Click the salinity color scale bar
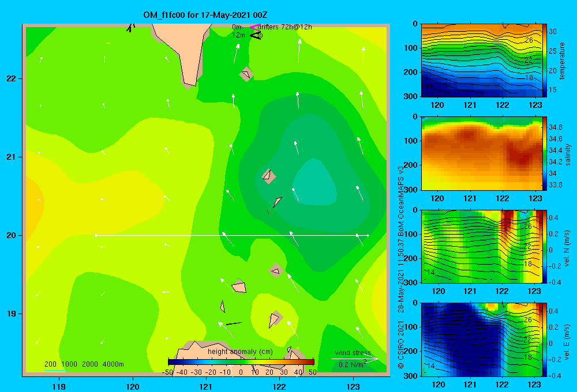This screenshot has height=392, width=577. point(545,153)
